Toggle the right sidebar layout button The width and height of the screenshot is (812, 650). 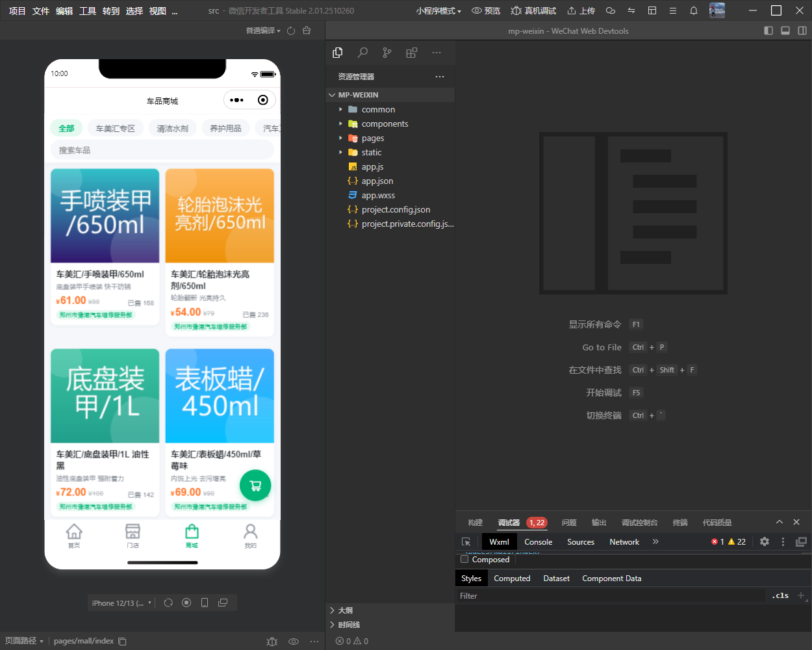click(802, 31)
